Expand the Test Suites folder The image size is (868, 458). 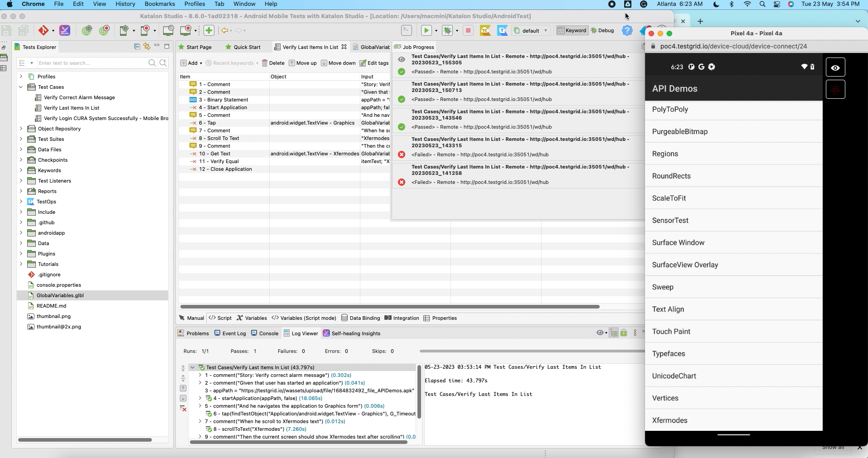[x=21, y=139]
